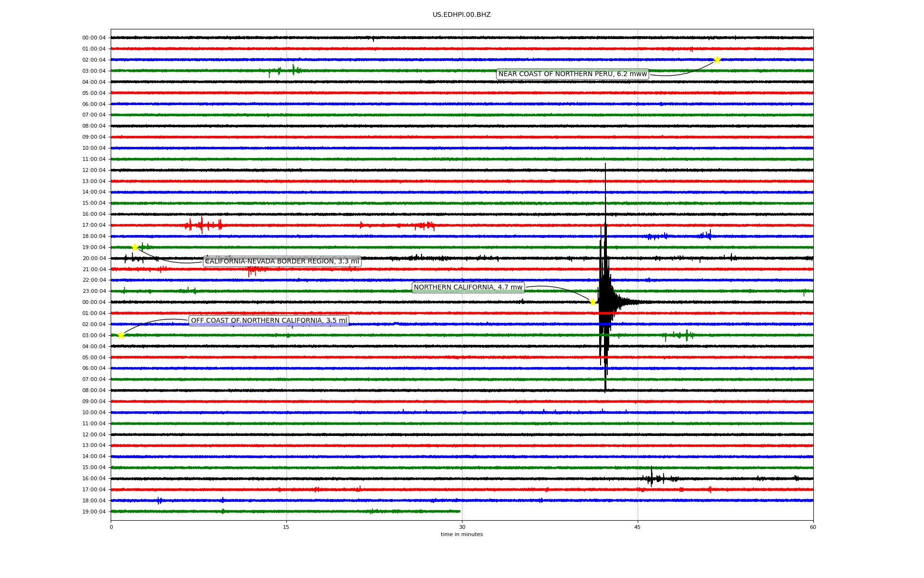
Task: Click the first 00:00:04 time label at top
Action: [94, 38]
